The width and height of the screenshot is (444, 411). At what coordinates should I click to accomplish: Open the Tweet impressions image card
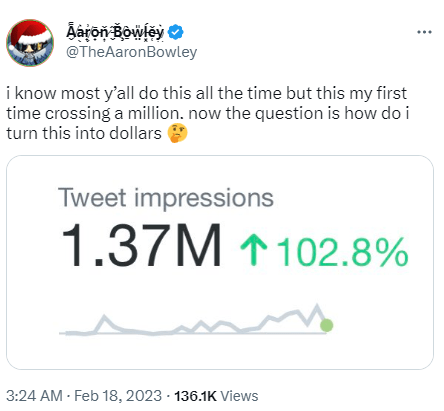[x=220, y=262]
